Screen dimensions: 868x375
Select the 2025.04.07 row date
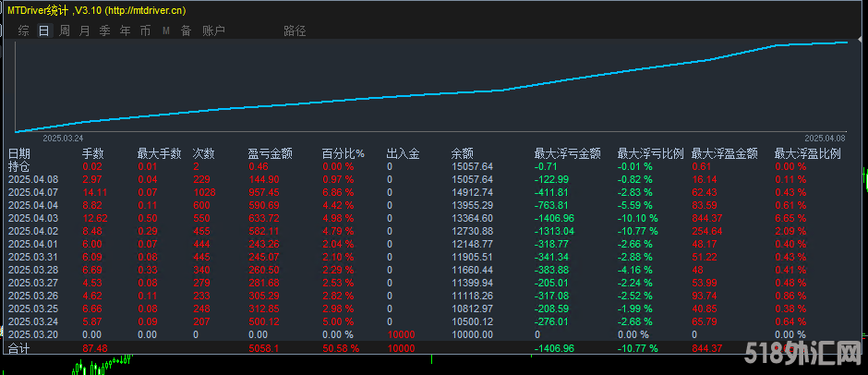[x=32, y=190]
